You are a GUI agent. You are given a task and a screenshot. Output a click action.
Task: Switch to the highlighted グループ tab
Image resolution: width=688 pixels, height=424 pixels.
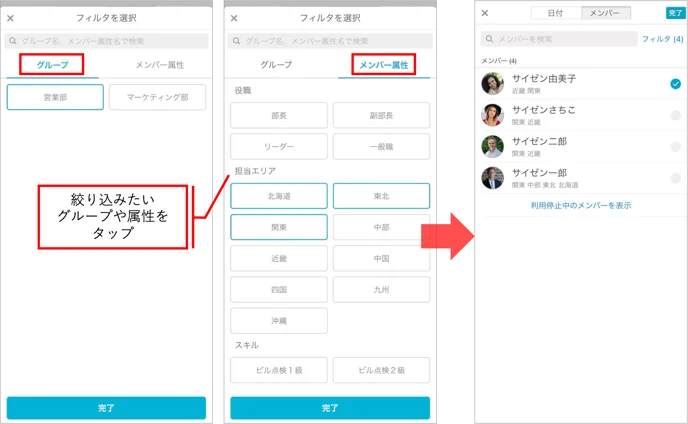point(52,65)
